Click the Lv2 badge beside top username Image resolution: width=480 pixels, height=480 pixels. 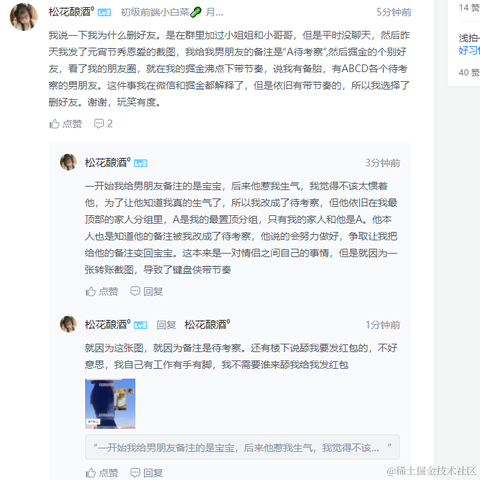click(x=104, y=13)
